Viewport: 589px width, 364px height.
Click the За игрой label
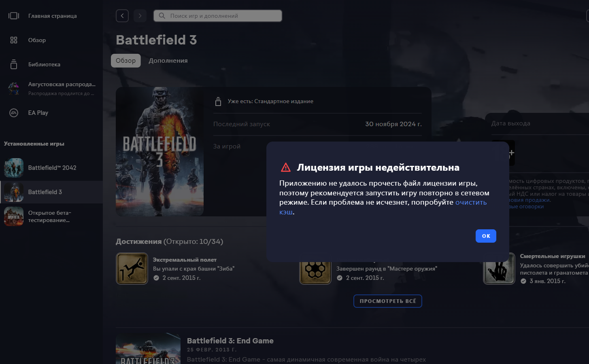click(x=227, y=146)
